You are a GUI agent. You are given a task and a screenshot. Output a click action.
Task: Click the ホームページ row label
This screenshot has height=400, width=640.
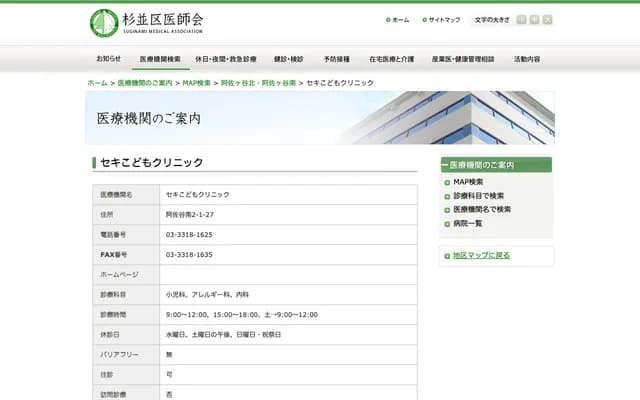point(120,275)
